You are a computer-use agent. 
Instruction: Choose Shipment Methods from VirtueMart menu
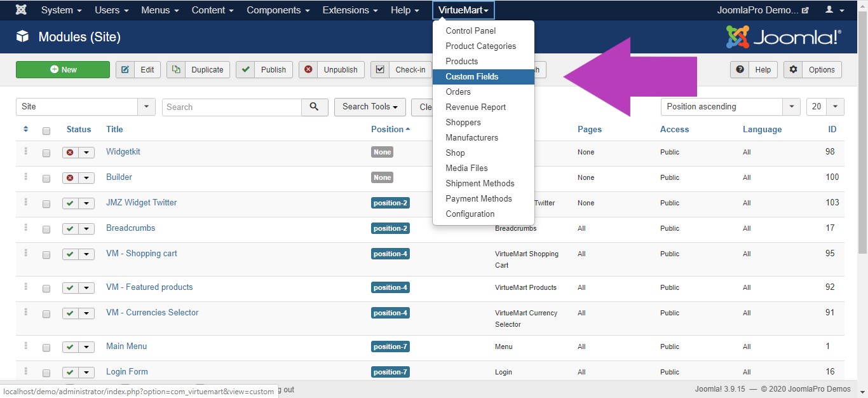click(480, 183)
